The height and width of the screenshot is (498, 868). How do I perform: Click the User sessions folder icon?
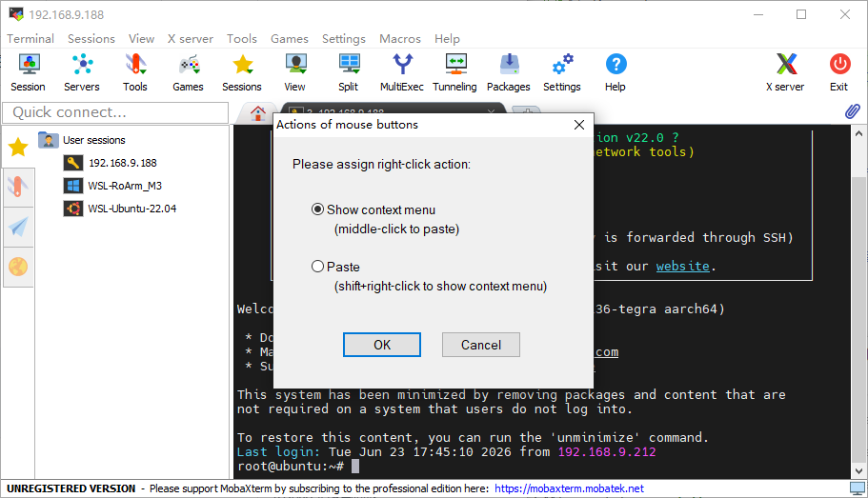coord(49,140)
